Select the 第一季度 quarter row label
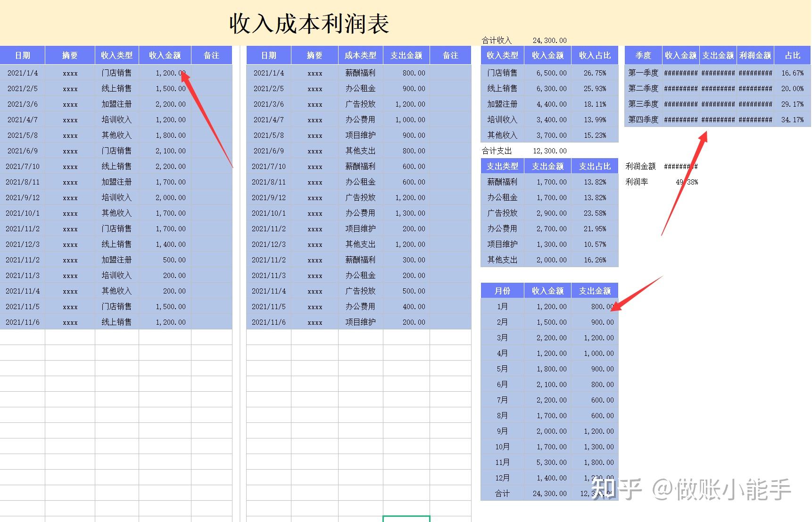Viewport: 812px width, 522px height. click(x=642, y=73)
